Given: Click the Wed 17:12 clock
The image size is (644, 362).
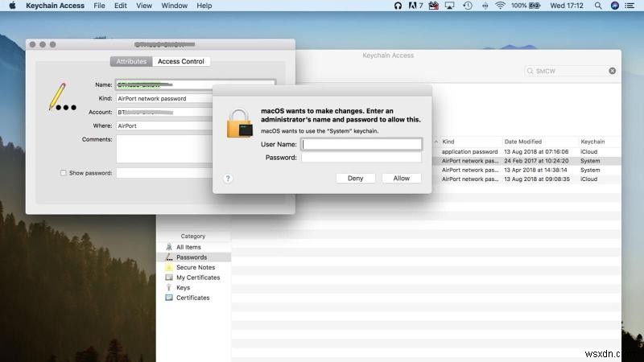Looking at the screenshot, I should (567, 6).
